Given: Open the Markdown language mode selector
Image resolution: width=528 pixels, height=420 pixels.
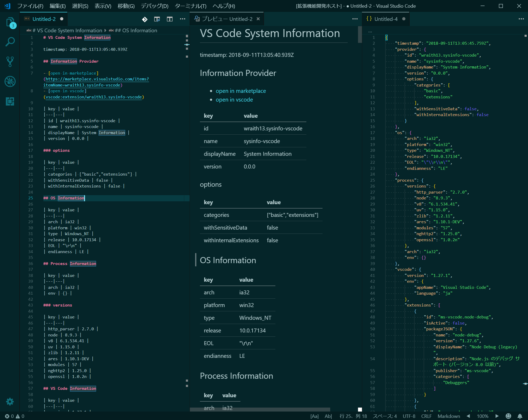Looking at the screenshot, I should 449,416.
